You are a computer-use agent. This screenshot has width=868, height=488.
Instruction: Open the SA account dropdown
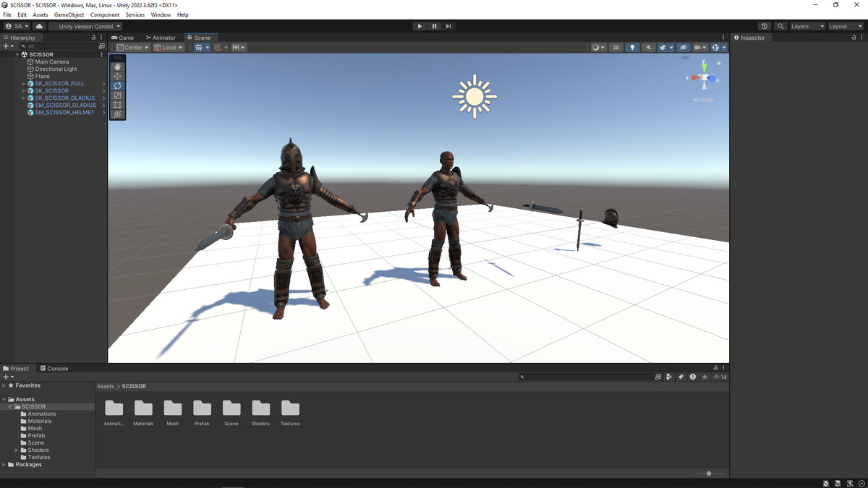point(17,26)
